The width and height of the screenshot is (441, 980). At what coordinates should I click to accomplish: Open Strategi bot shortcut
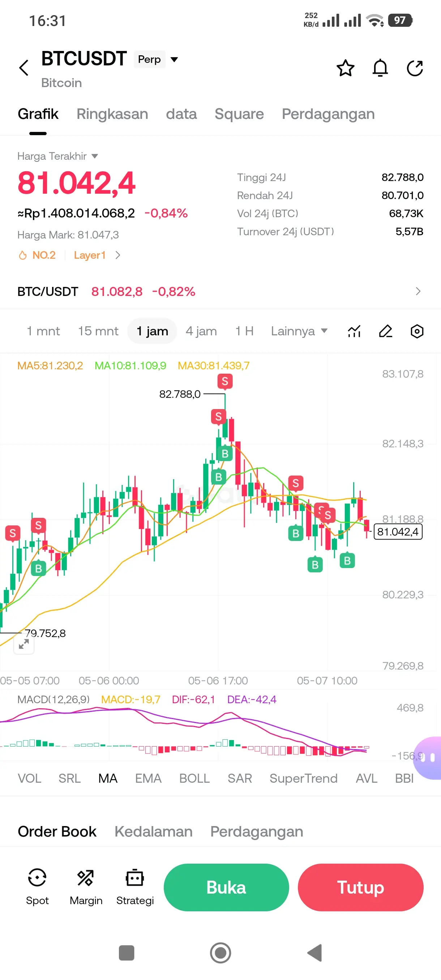point(135,887)
